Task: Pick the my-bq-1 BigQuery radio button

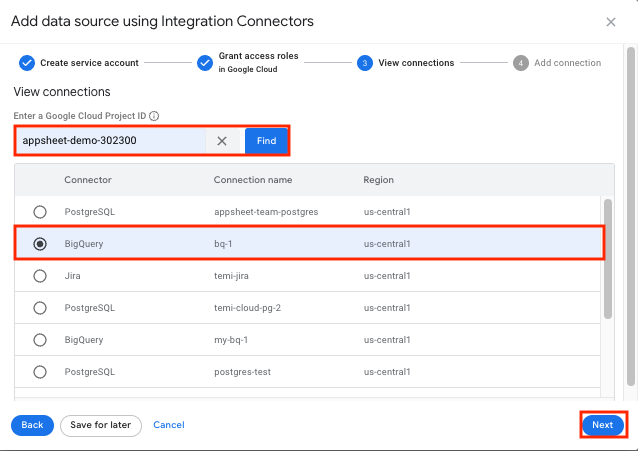Action: (40, 340)
